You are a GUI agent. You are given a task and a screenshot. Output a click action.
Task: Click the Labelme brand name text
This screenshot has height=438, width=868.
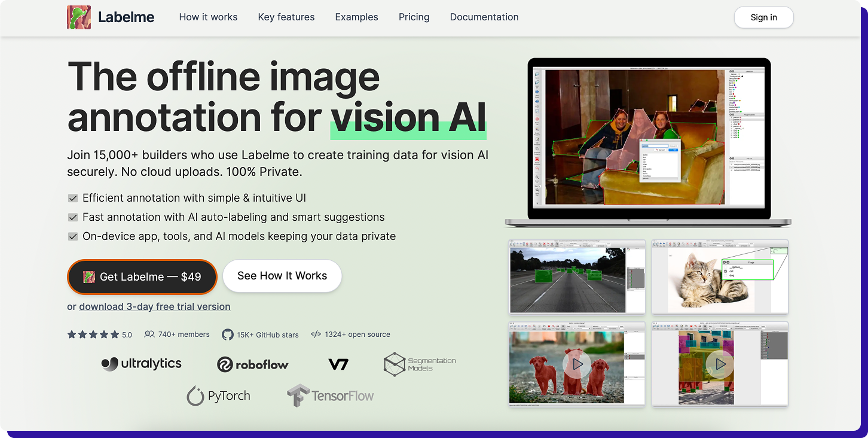(x=126, y=17)
